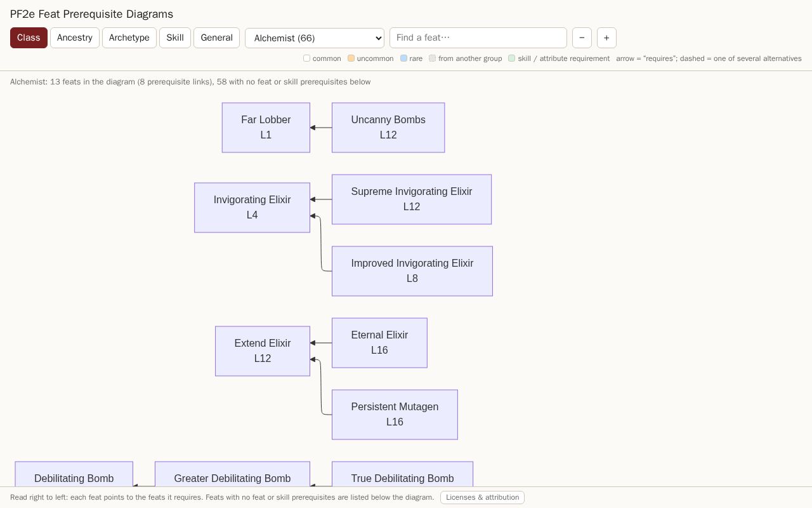The width and height of the screenshot is (812, 508).
Task: Select the Eternal Elixir L16 node
Action: click(379, 343)
